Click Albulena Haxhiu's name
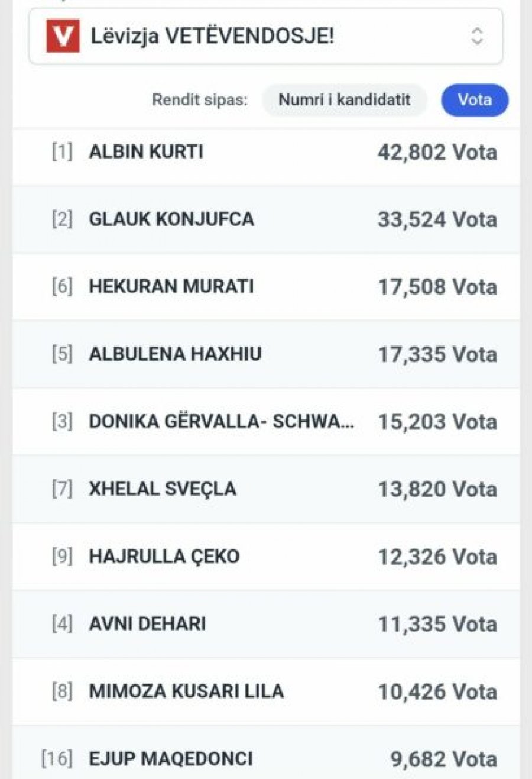Screen dimensions: 532x779 pyautogui.click(x=175, y=354)
